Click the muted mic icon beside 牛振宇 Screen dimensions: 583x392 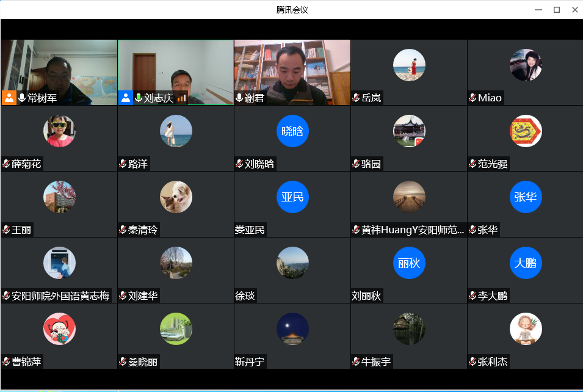pyautogui.click(x=356, y=361)
